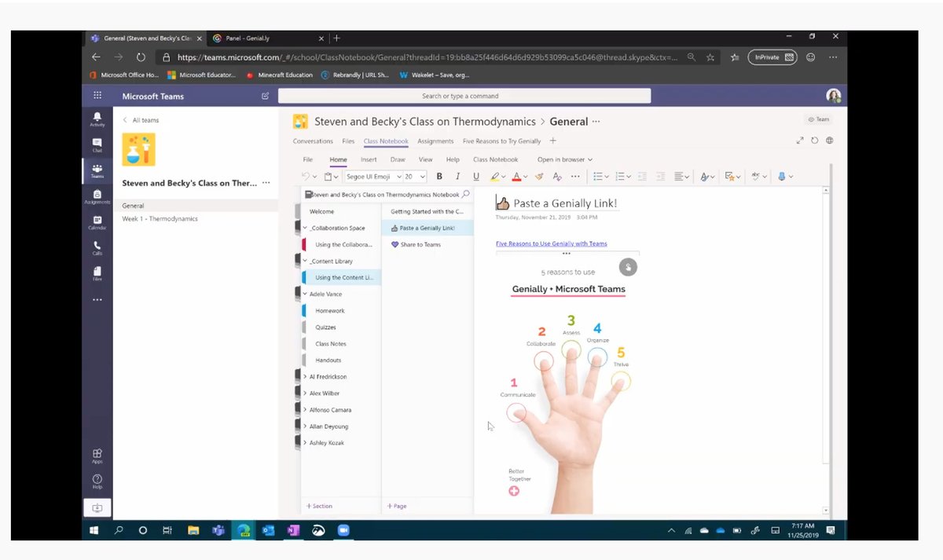Click the interactive hand button on Genially
Viewport: 943px width, 560px height.
coord(627,267)
